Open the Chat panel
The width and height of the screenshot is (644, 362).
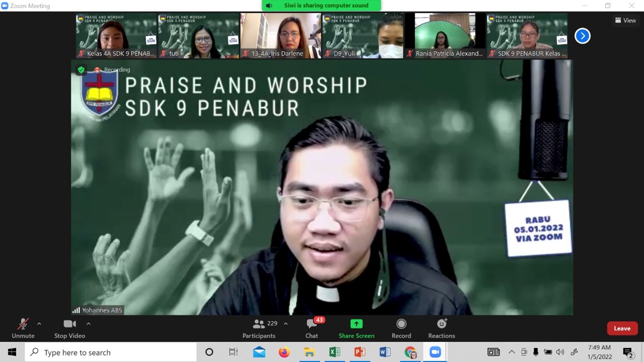[312, 329]
